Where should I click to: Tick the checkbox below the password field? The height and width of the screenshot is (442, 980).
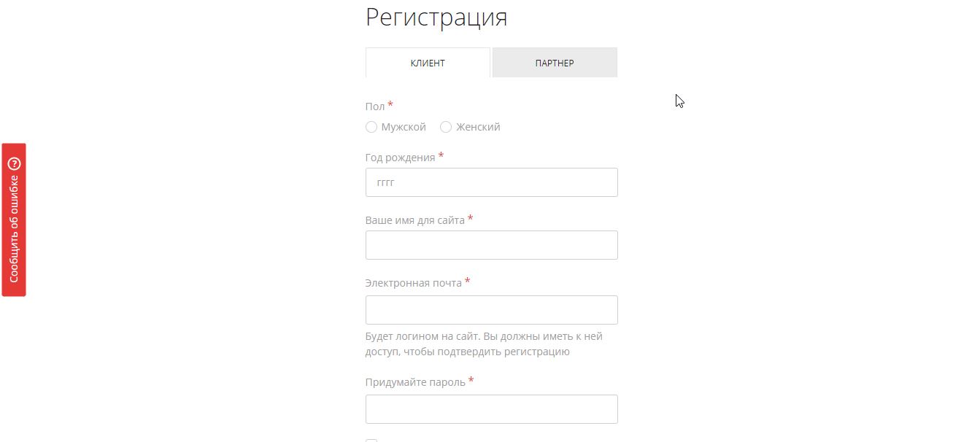[371, 441]
